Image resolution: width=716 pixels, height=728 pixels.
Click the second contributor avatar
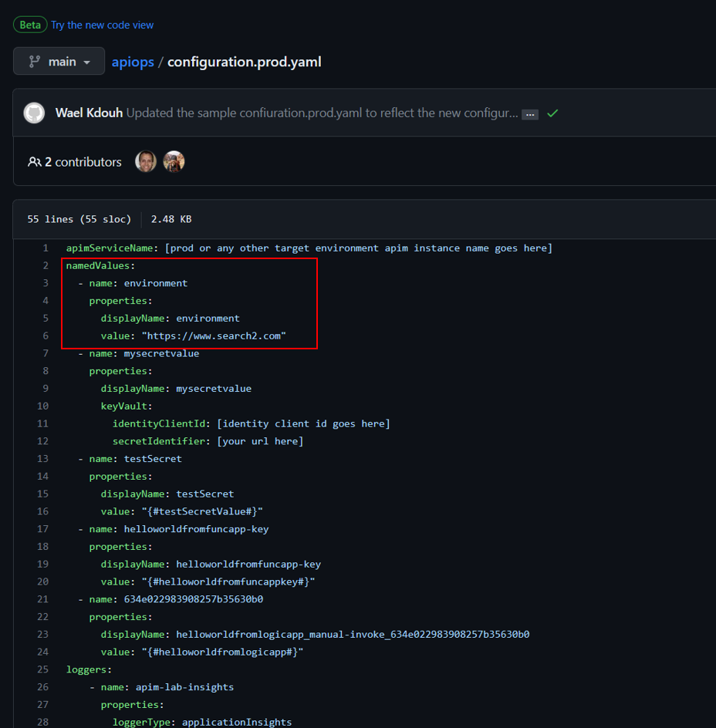coord(174,161)
